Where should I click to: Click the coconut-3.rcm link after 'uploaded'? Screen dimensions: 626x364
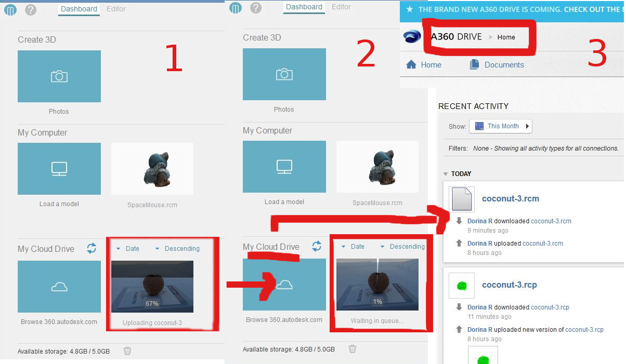point(543,244)
